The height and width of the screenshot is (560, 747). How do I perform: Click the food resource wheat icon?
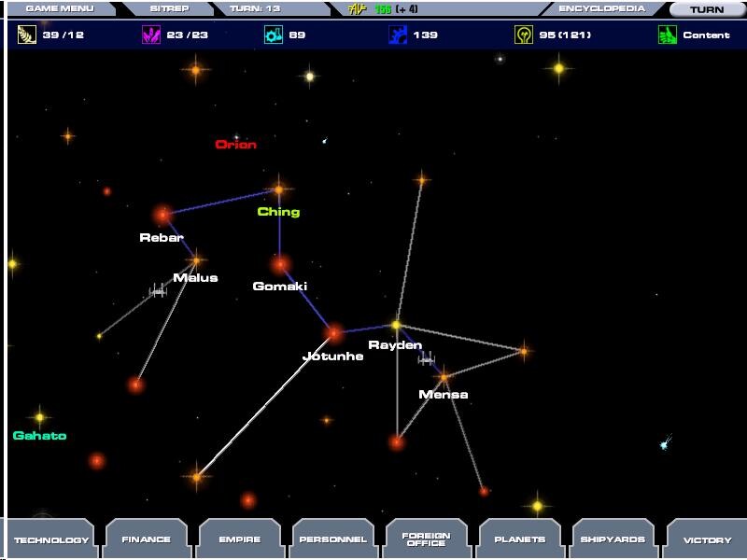click(27, 35)
